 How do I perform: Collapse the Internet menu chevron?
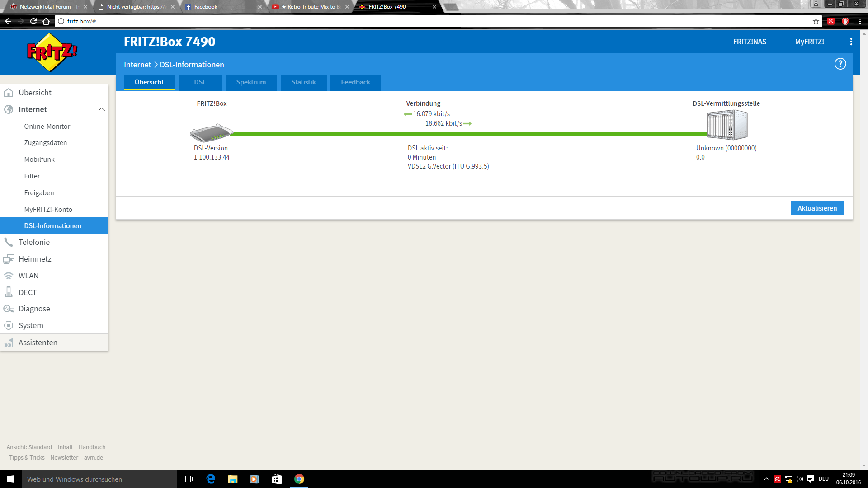pos(101,109)
